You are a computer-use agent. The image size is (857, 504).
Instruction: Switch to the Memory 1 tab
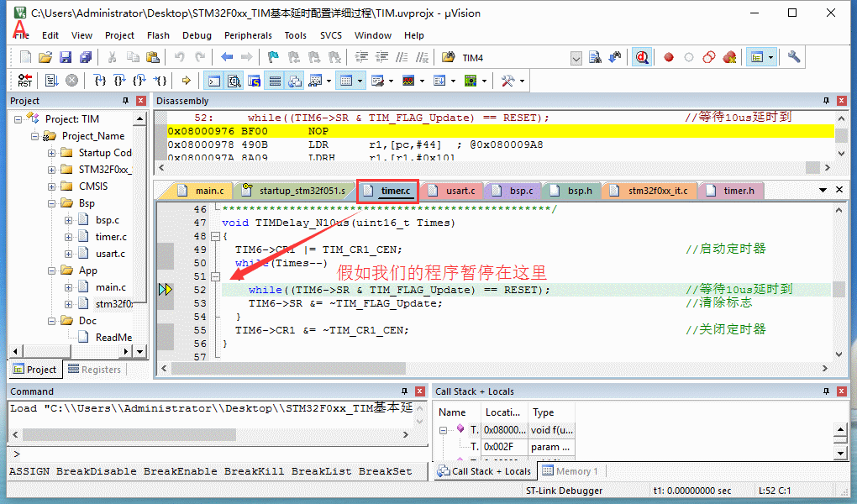570,471
